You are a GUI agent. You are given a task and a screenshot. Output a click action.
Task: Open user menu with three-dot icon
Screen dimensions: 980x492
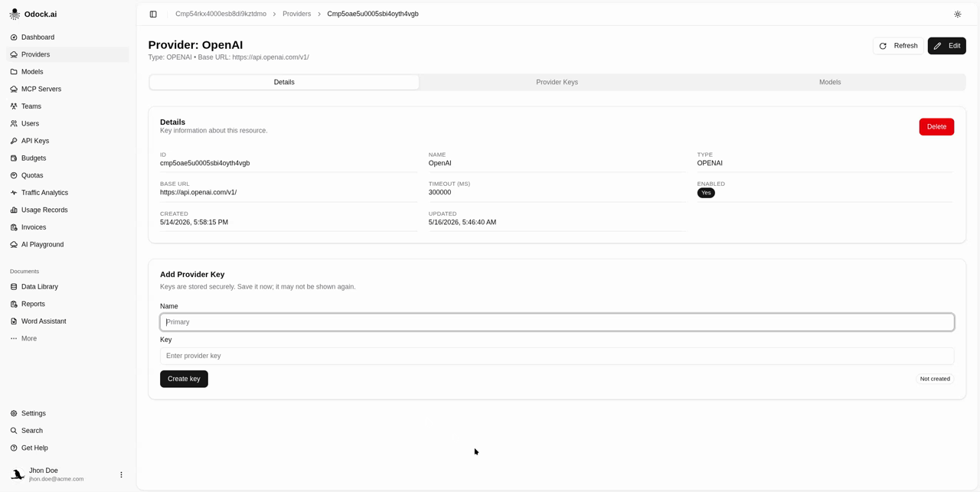coord(121,474)
